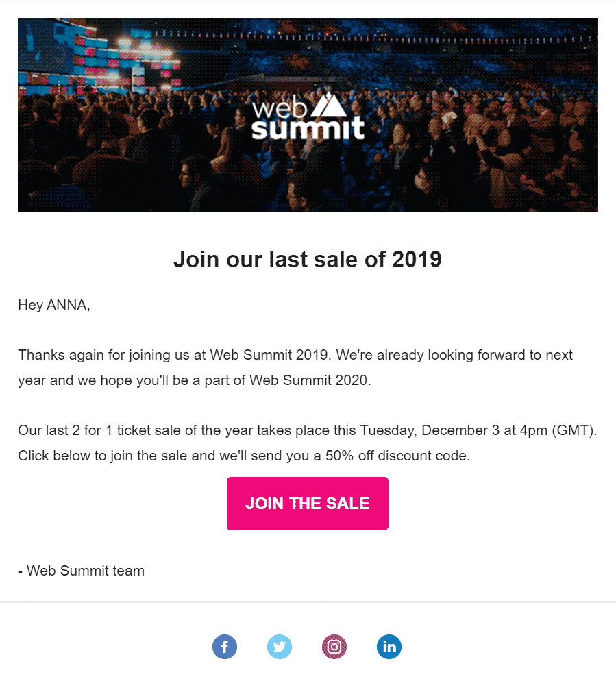Click the greeting Hey ANNA
The height and width of the screenshot is (679, 616).
[54, 305]
